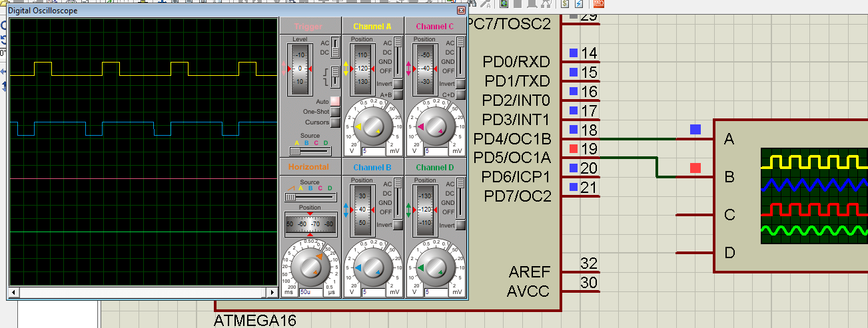Toggle the Cursors button

335,122
